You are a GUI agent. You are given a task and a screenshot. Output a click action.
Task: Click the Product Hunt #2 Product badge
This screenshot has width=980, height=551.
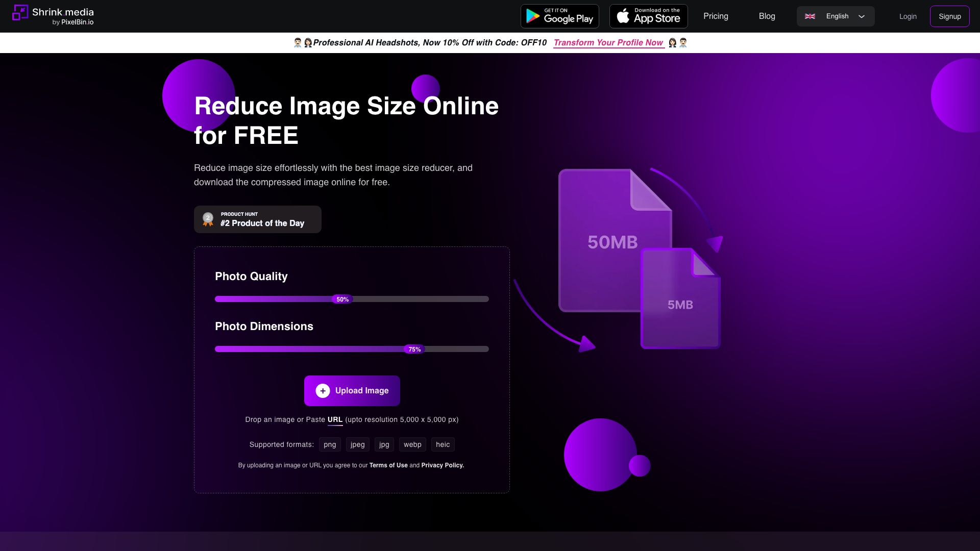pos(257,219)
